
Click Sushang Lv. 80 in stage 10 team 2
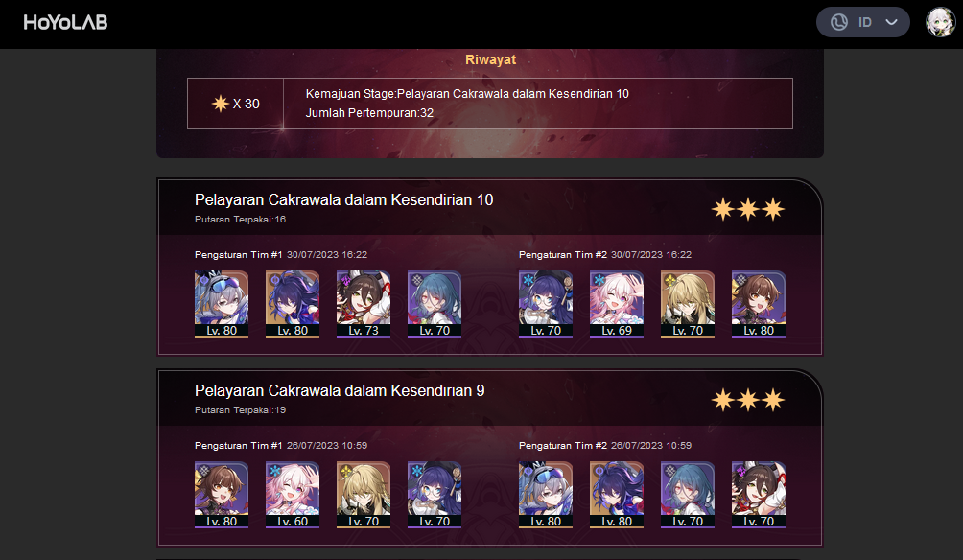click(x=759, y=304)
